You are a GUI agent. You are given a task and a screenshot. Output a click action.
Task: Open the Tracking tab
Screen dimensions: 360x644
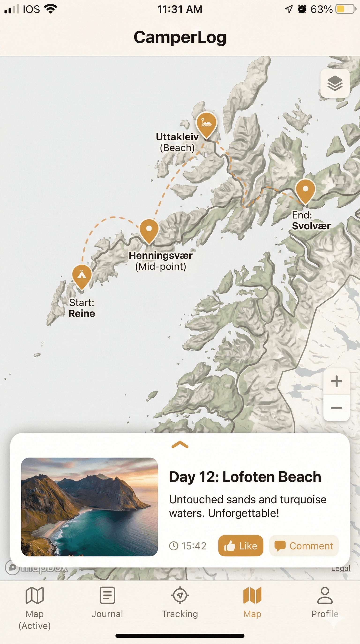pyautogui.click(x=180, y=603)
